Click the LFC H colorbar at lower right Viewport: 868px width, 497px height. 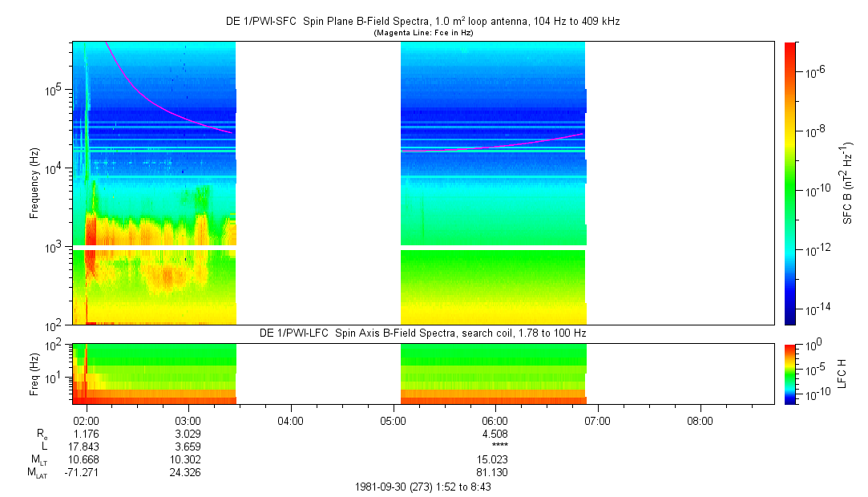pyautogui.click(x=789, y=373)
